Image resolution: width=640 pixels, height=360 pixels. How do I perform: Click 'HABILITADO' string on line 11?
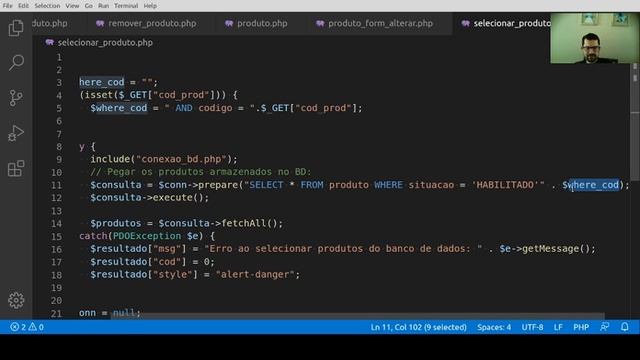(505, 185)
